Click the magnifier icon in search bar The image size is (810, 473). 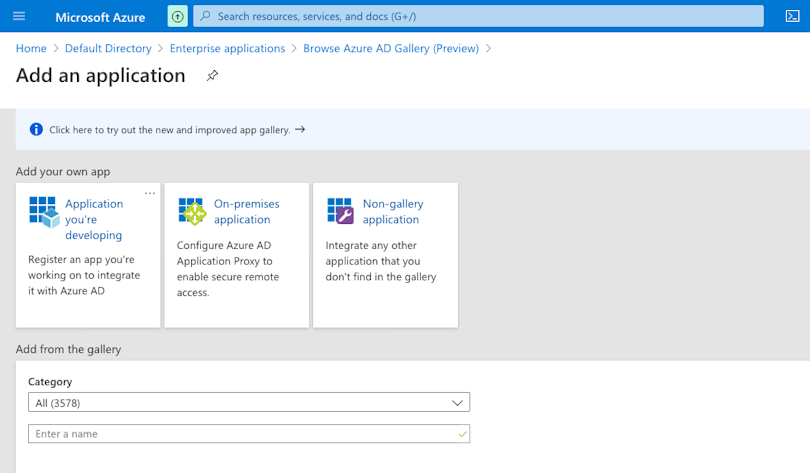(x=205, y=16)
